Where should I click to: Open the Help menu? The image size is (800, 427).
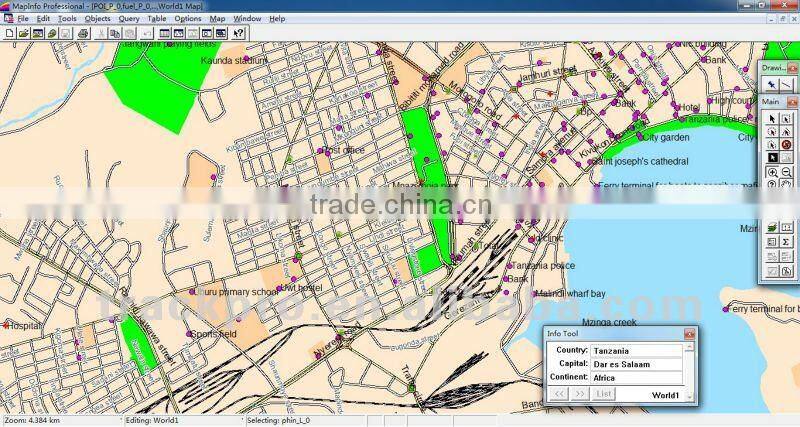point(277,18)
